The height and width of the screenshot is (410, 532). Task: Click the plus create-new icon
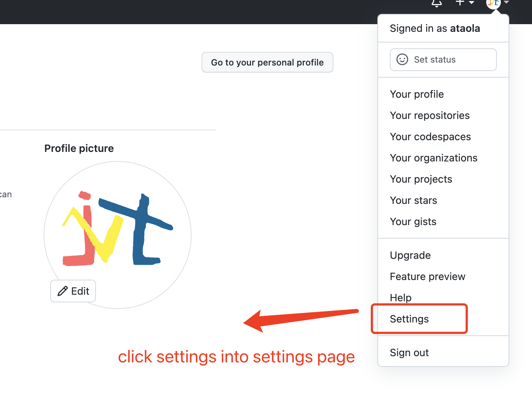pos(460,2)
